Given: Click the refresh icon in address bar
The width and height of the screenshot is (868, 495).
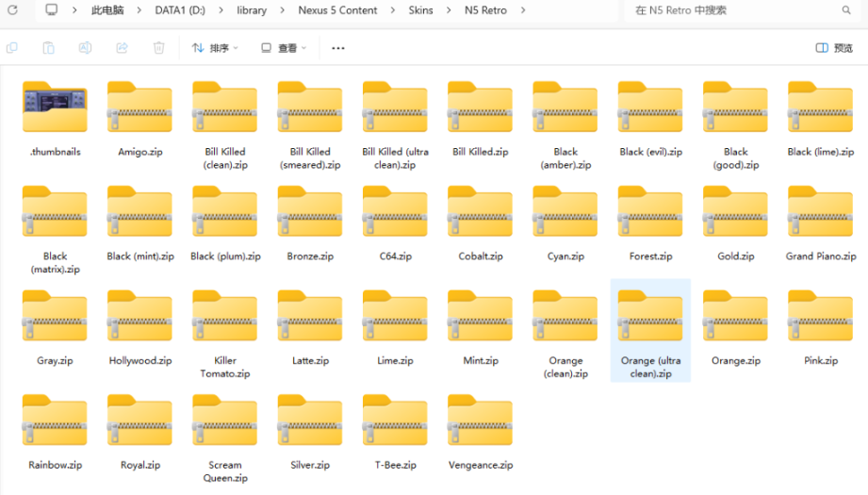Looking at the screenshot, I should [12, 10].
